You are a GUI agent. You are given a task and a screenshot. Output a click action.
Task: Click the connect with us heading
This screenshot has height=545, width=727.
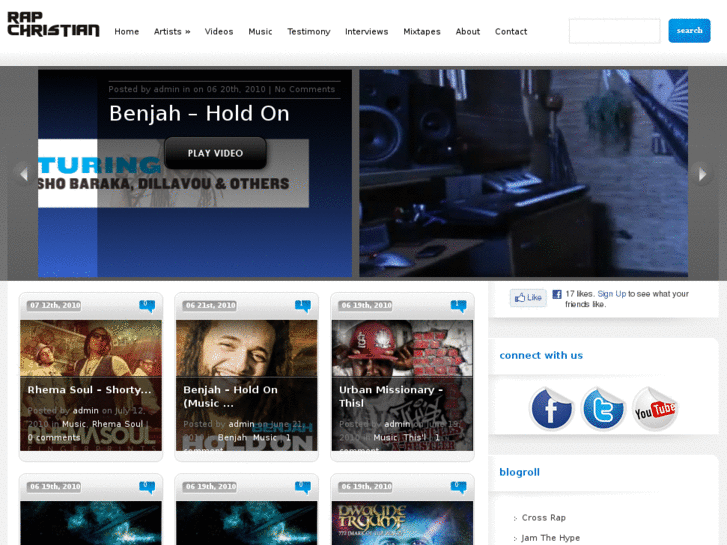(x=541, y=355)
